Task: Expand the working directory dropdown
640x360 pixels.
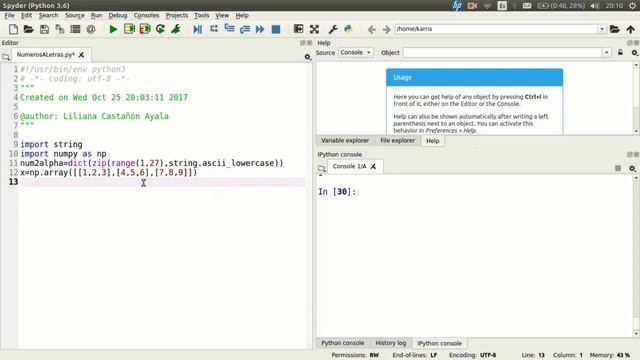Action: 602,29
